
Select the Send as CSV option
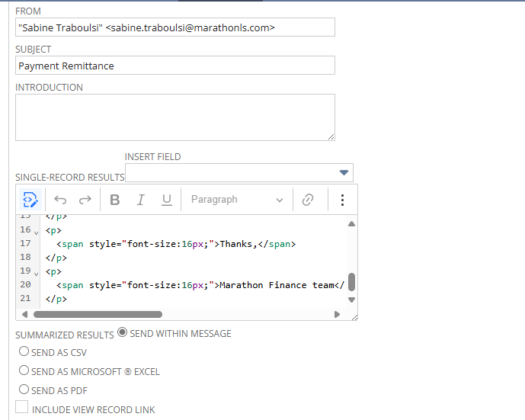24,352
